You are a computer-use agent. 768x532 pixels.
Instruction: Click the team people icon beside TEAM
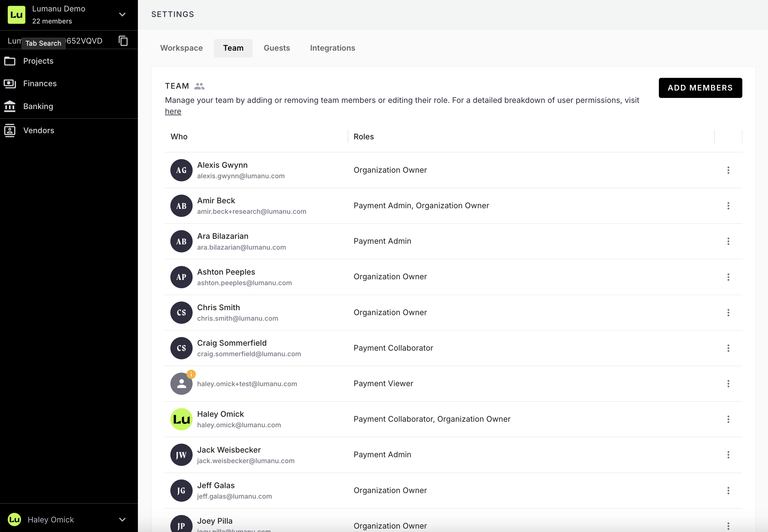tap(199, 86)
